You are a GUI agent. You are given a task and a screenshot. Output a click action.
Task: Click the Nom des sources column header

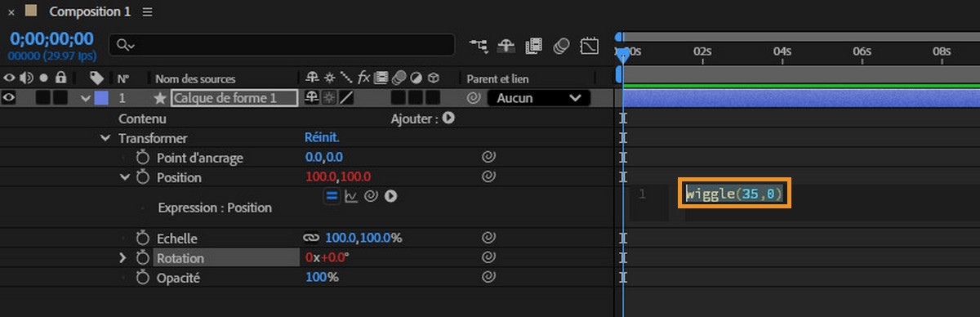[195, 79]
